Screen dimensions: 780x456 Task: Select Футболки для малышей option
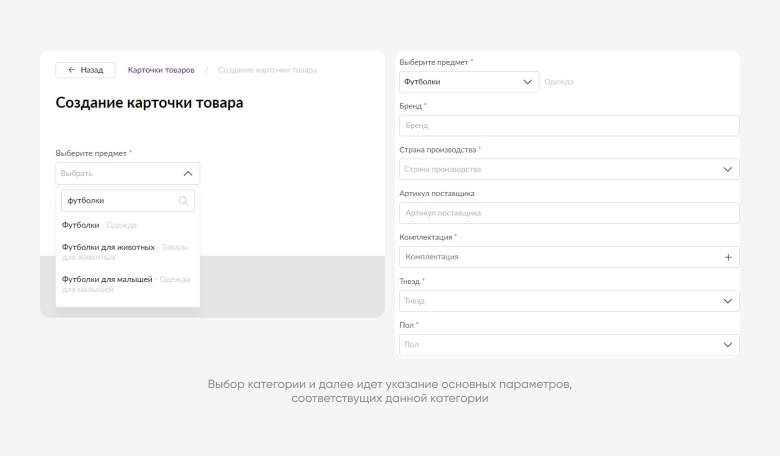[x=126, y=284]
